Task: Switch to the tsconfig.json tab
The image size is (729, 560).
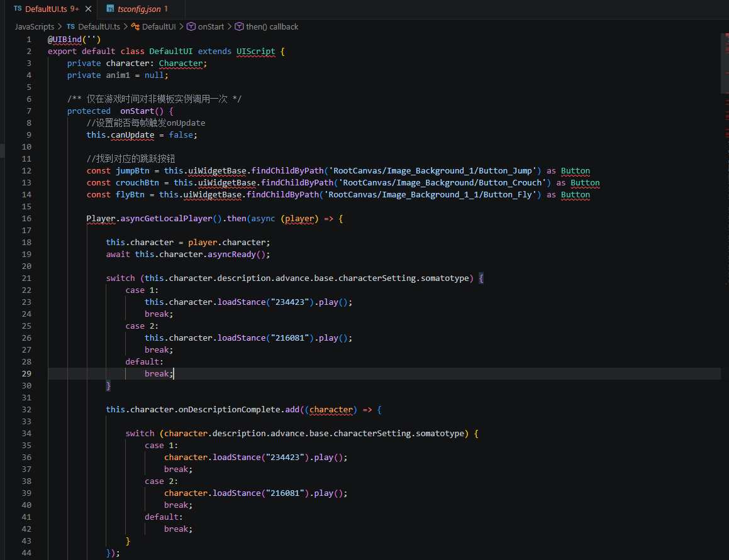Action: click(141, 9)
